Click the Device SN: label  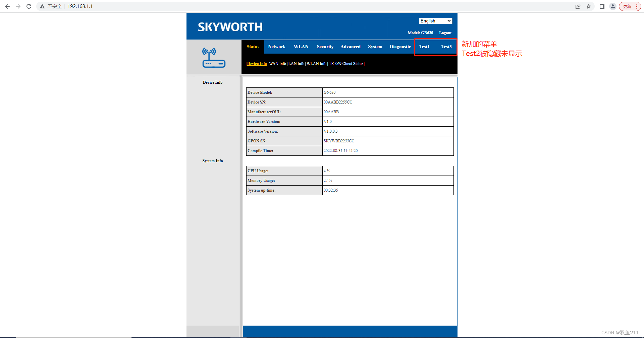pyautogui.click(x=257, y=102)
